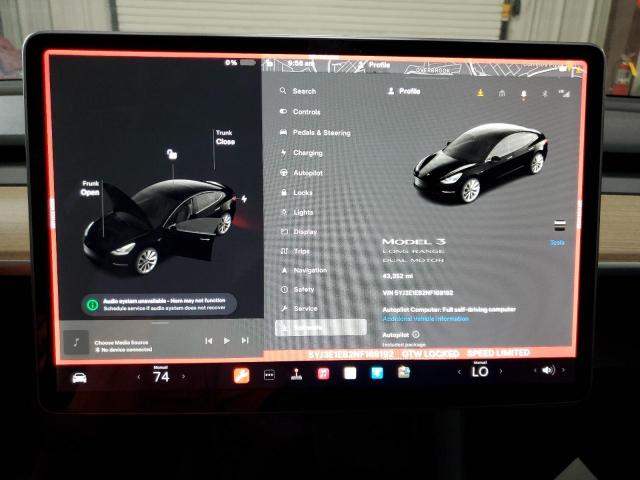640x480 pixels.
Task: Open the beige app icon after blue one
Action: pos(404,372)
